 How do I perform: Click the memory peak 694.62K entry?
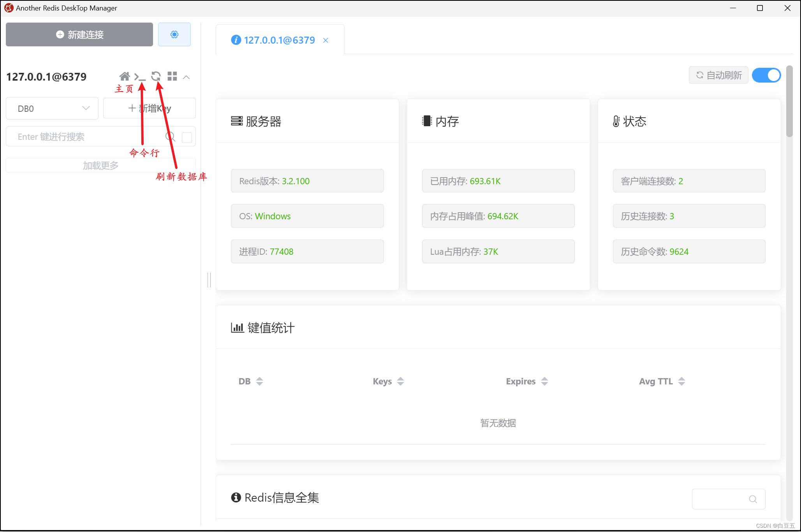coord(498,216)
